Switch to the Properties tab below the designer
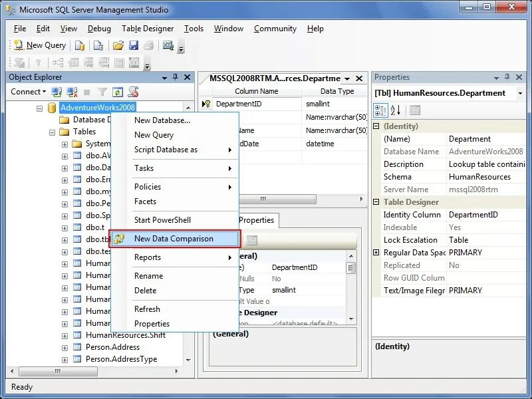Screen dimensions: 532x399 pyautogui.click(x=257, y=220)
